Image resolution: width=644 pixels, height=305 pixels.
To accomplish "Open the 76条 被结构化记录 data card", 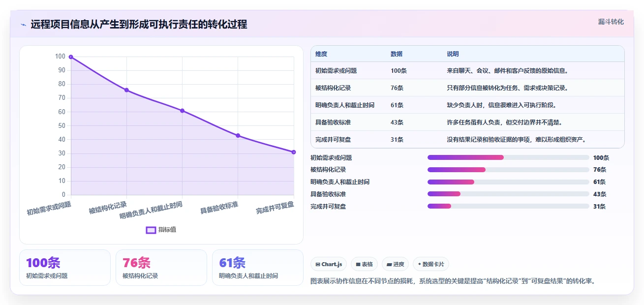I will [x=161, y=268].
